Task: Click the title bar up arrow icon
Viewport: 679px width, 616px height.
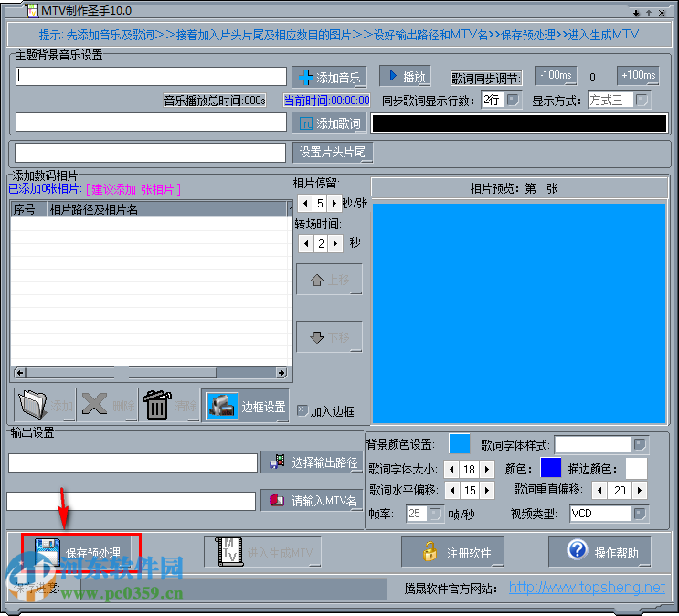Action: point(649,13)
